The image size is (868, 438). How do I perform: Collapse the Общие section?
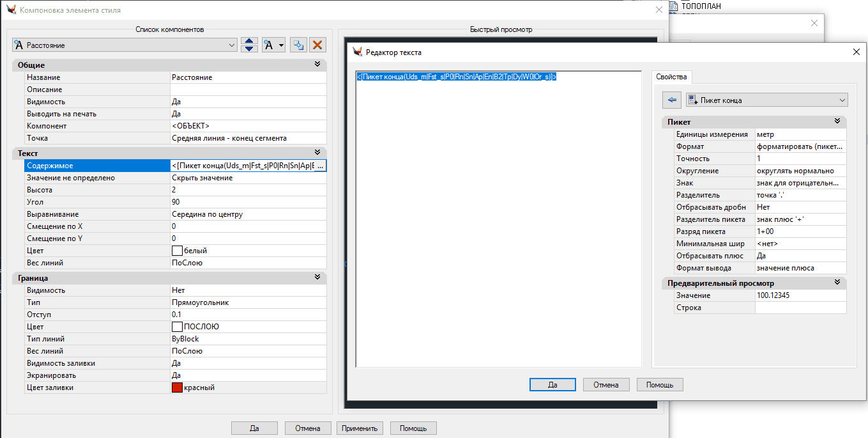(317, 65)
